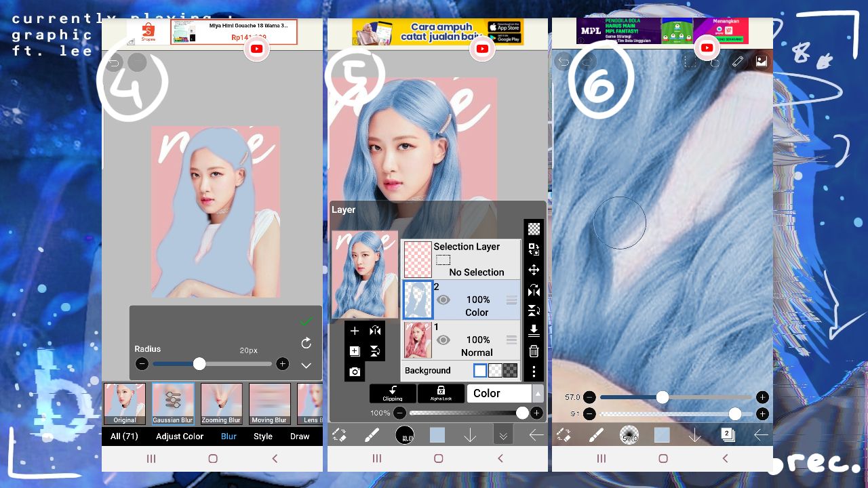Viewport: 868px width, 488px height.
Task: Hide layer 2 with its eye icon
Action: (443, 300)
